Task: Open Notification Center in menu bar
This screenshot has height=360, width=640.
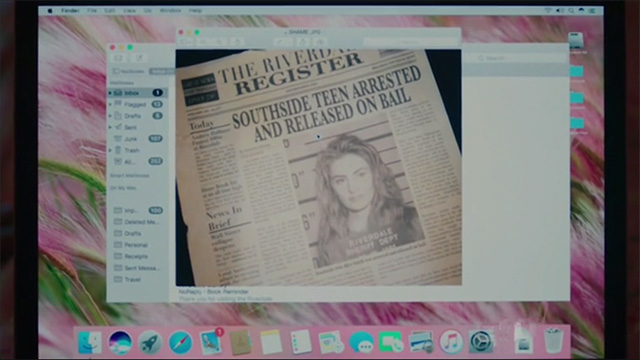Action: click(592, 11)
